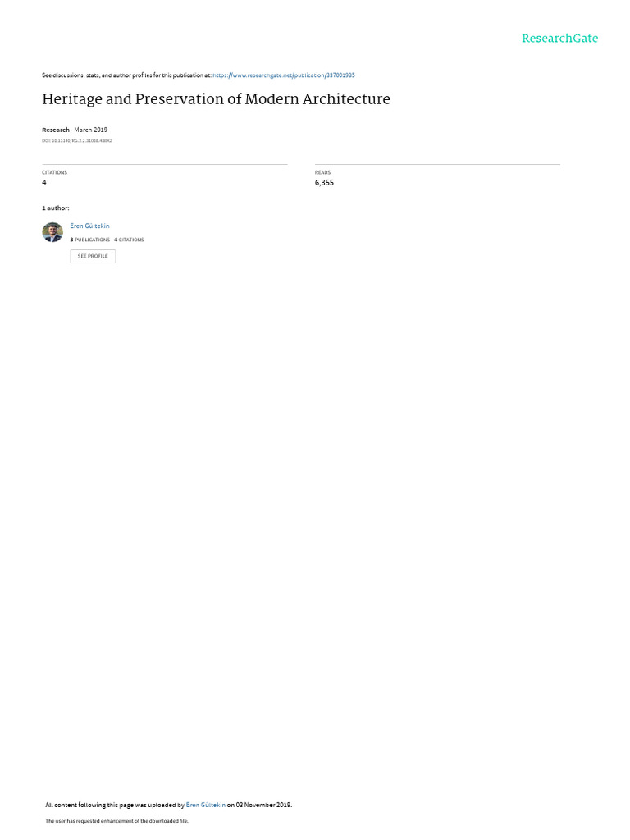Image resolution: width=630 pixels, height=840 pixels.
Task: Follow Eren Gültekin link in footer
Action: [x=205, y=805]
